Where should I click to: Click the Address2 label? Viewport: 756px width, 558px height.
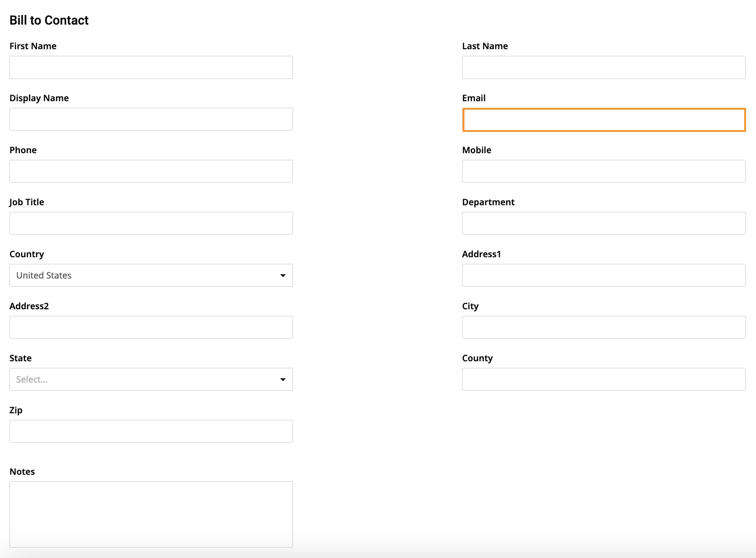29,306
